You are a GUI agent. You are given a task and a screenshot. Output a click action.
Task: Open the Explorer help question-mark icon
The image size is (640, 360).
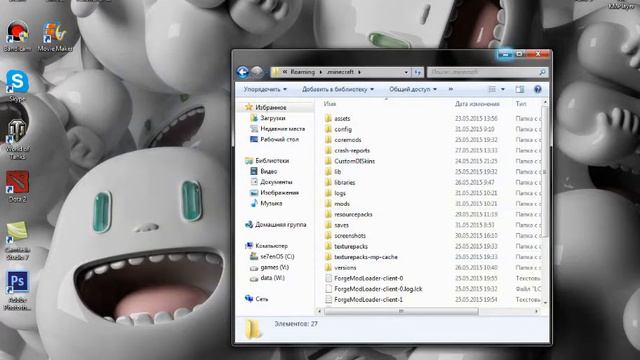coord(538,89)
